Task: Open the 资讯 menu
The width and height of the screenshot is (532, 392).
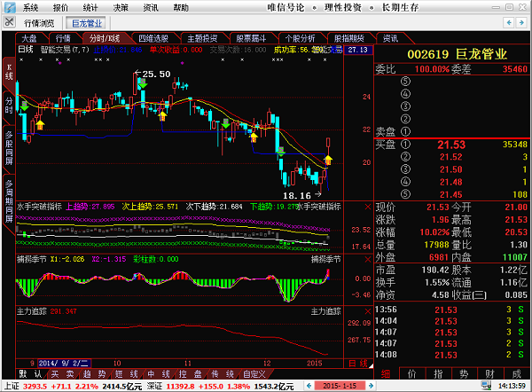Action: (x=151, y=7)
